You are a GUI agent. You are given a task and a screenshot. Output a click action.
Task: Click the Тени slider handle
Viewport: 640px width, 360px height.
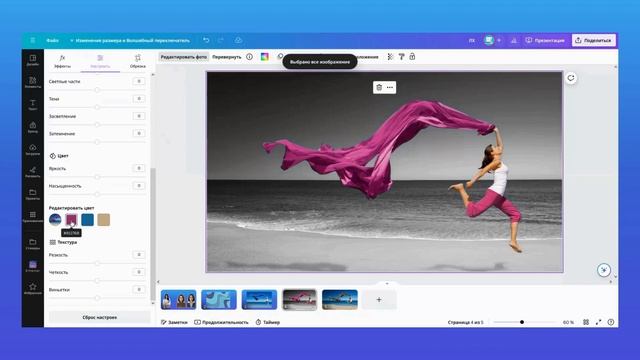(97, 107)
